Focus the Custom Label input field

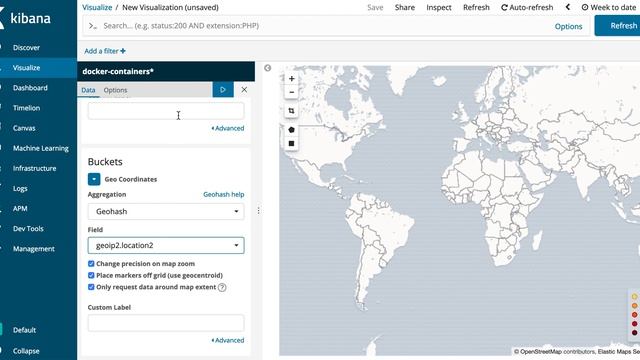pos(166,323)
